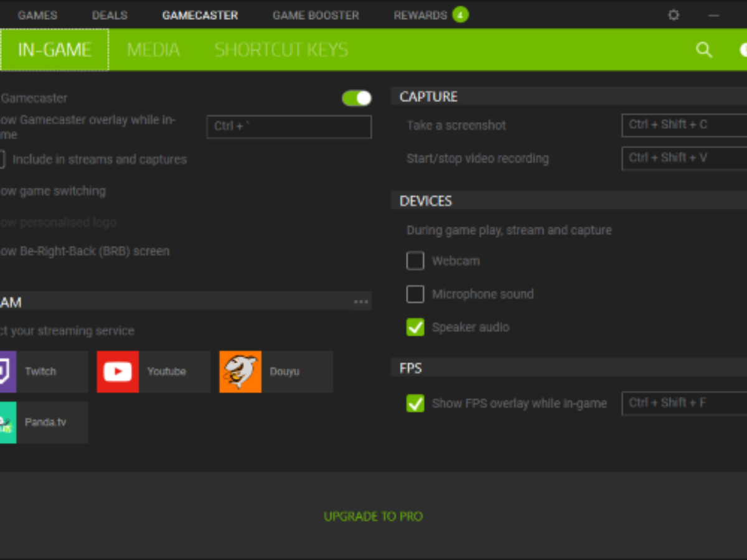This screenshot has height=560, width=747.
Task: Click the Start/stop video recording label
Action: click(477, 158)
